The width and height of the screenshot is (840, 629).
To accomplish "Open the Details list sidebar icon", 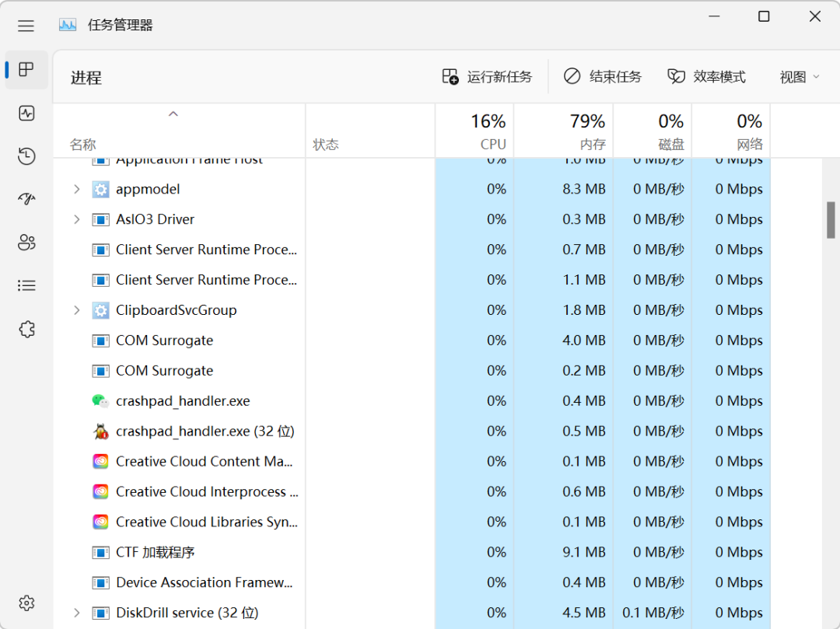I will coord(26,285).
